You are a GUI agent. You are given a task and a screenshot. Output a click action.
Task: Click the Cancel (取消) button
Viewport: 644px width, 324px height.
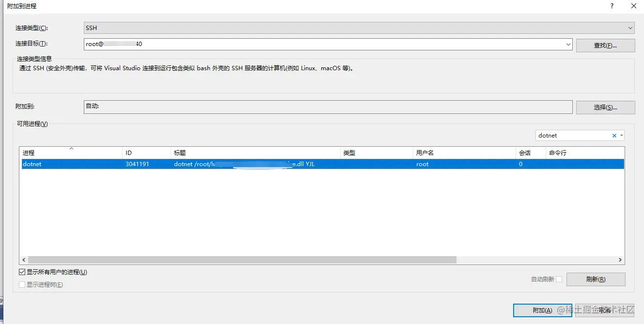coord(605,310)
